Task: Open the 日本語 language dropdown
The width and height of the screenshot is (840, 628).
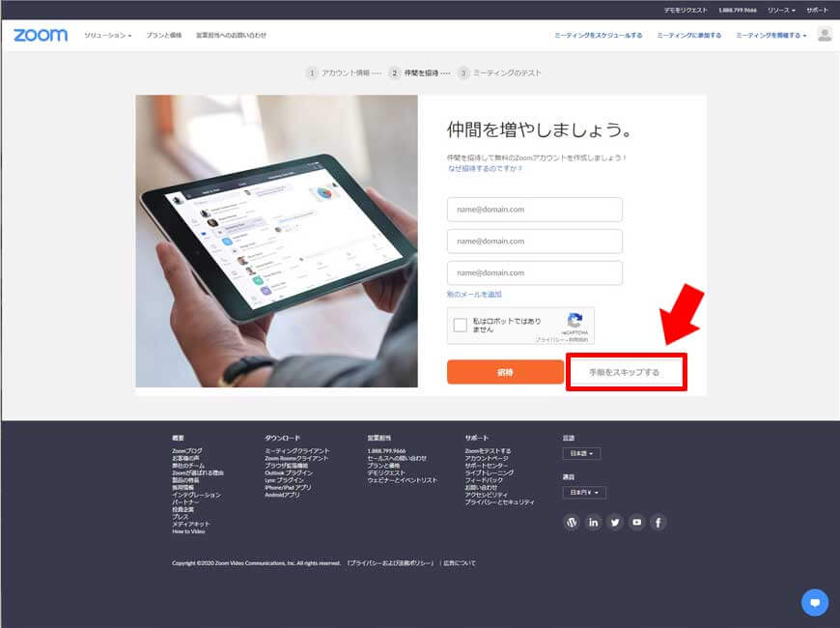Action: (581, 454)
